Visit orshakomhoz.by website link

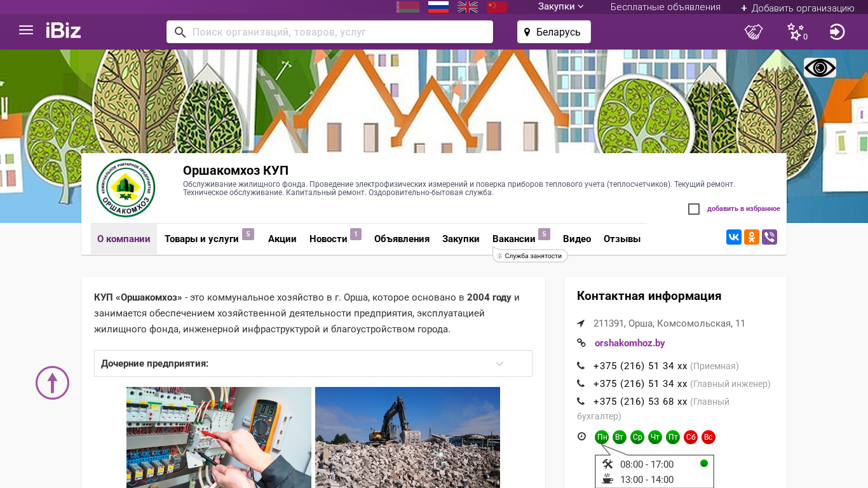coord(630,343)
